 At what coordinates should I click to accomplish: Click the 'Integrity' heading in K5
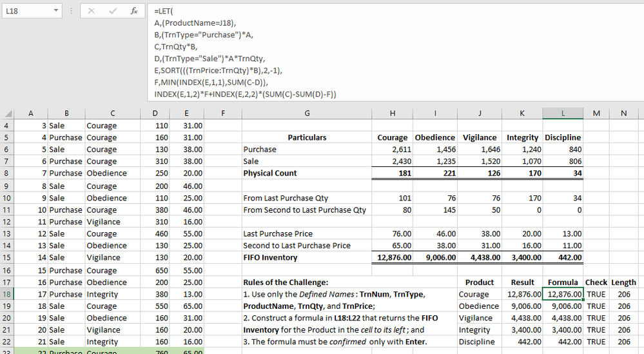click(522, 137)
